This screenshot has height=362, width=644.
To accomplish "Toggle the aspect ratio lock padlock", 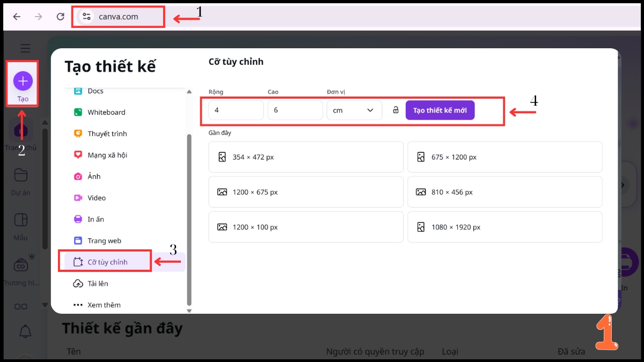I will (x=395, y=109).
